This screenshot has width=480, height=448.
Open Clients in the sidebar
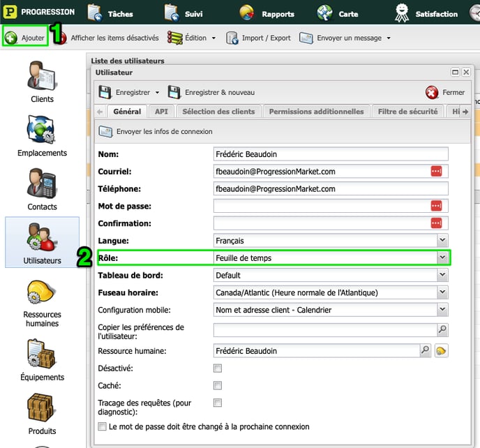(x=42, y=82)
